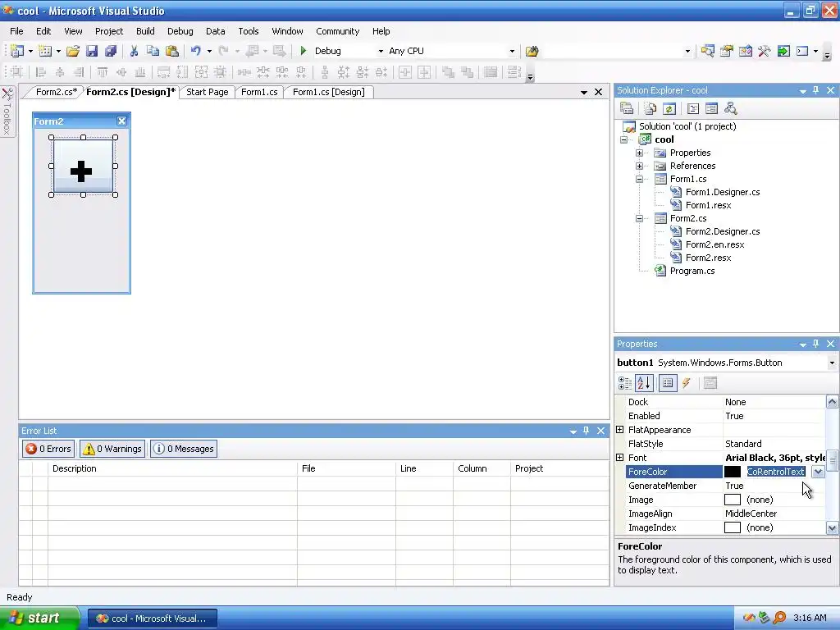Screen dimensions: 840x630
Task: Click View Class Diagram icon
Action: (730, 109)
